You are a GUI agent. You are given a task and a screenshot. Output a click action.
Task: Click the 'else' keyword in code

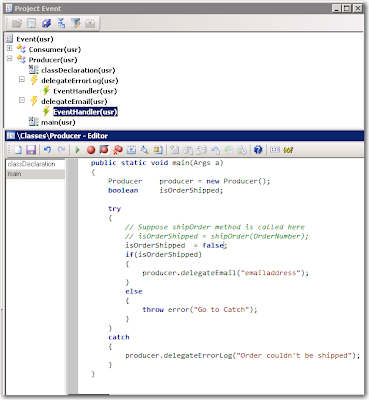[x=134, y=291]
